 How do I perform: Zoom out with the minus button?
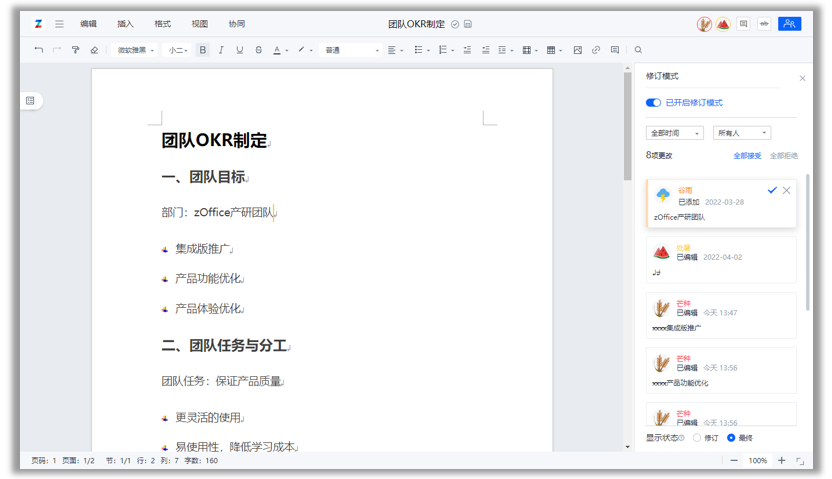pos(734,460)
